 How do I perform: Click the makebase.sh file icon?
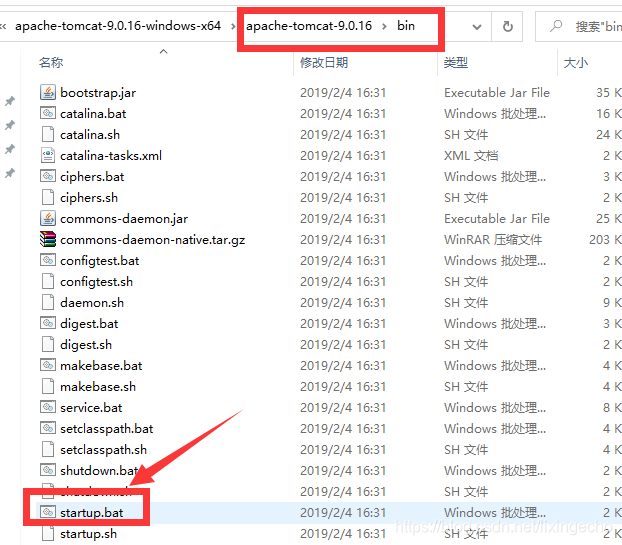pyautogui.click(x=48, y=386)
